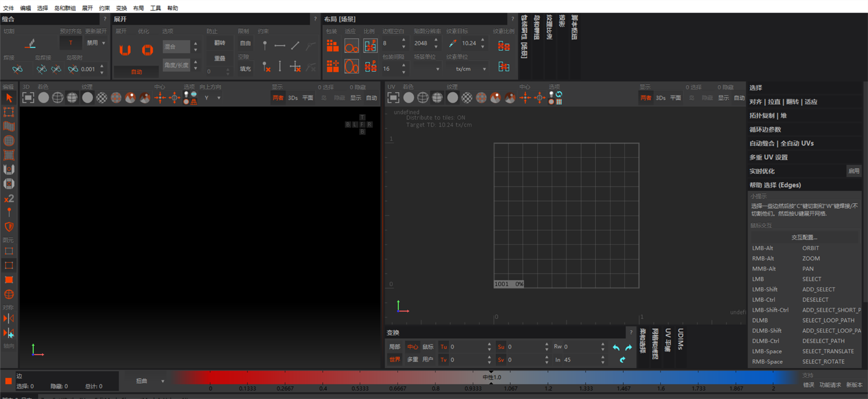Open the up-direction Y dropdown
The image size is (868, 399).
coord(212,98)
